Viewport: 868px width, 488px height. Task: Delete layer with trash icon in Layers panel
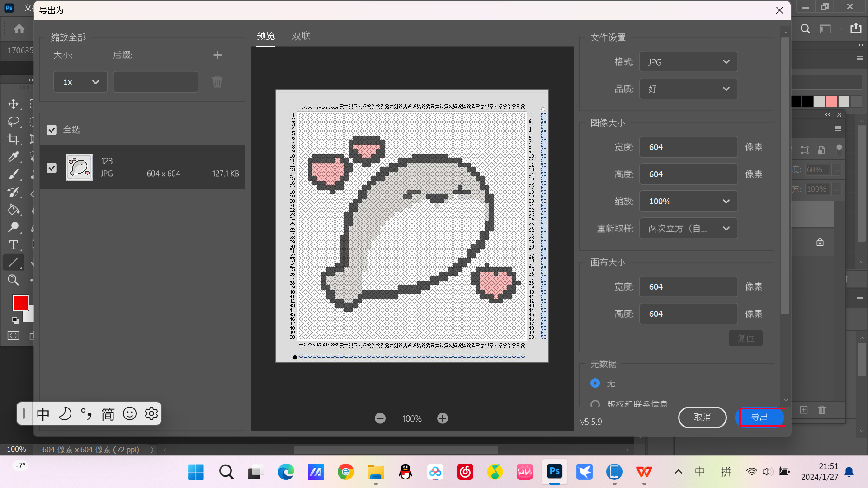822,410
